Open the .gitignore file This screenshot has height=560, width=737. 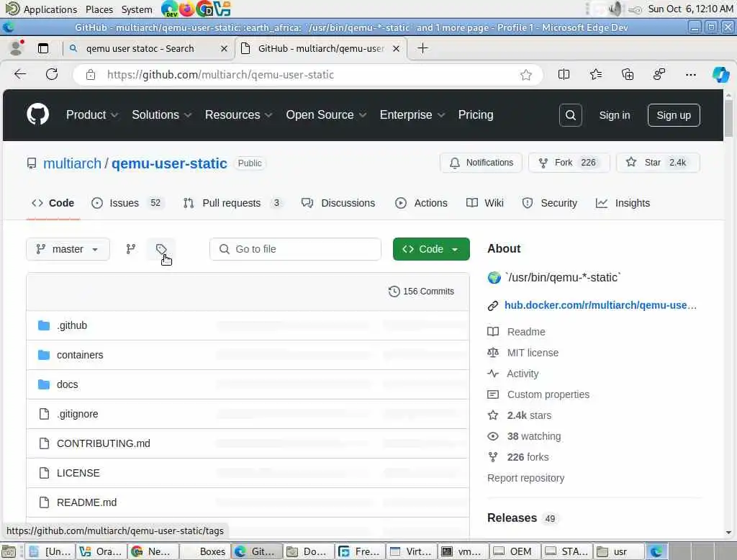(x=78, y=414)
